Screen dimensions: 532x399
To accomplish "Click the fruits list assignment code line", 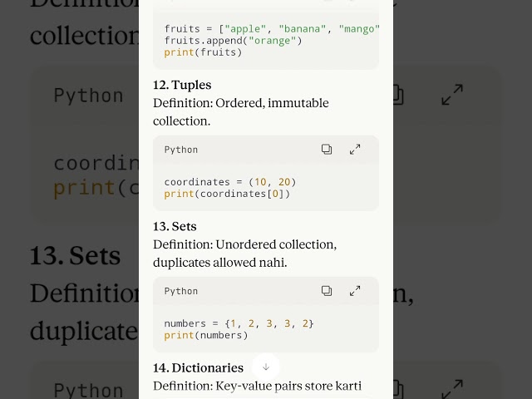I will pos(272,29).
